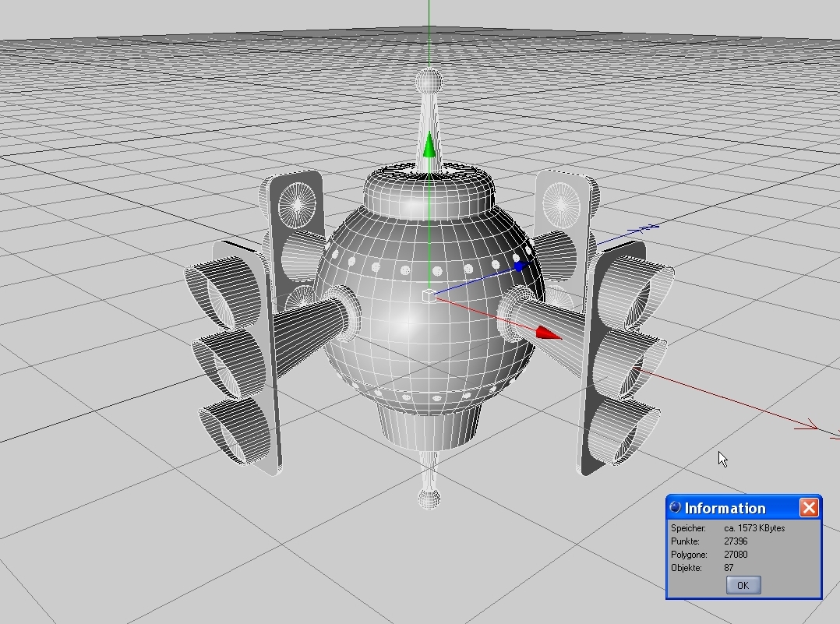This screenshot has width=840, height=624.
Task: Select the blue Z-axis handle dot
Action: (x=521, y=267)
